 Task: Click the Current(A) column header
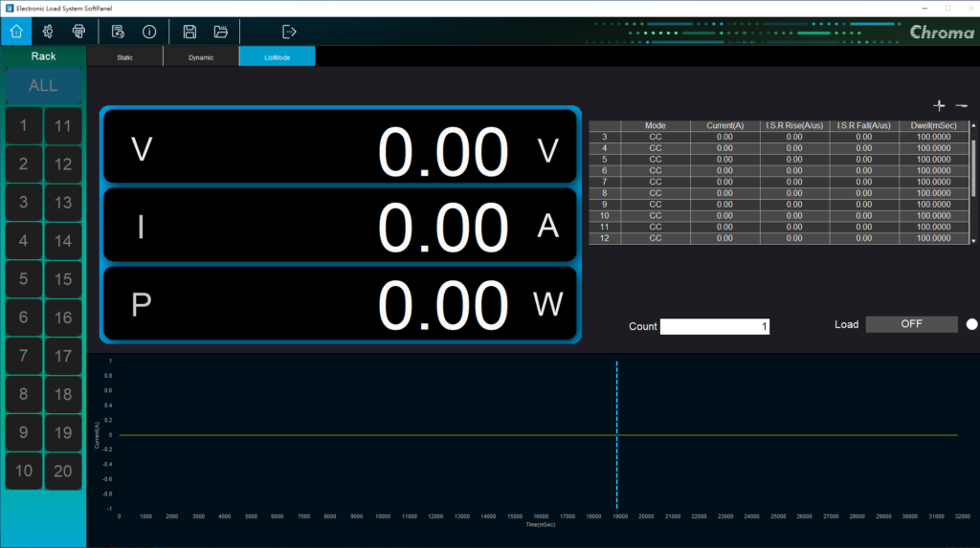725,125
